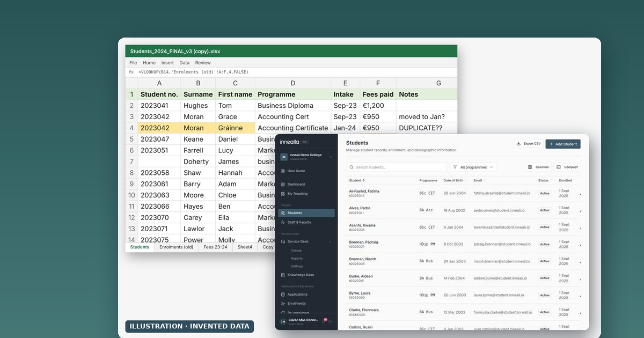Click the Search students field
The image size is (644, 338).
(x=396, y=167)
